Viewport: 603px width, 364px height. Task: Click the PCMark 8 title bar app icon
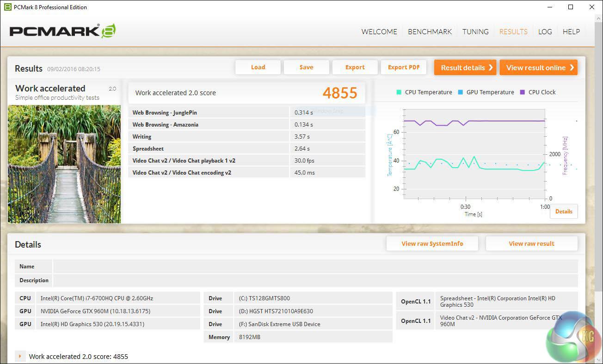(x=7, y=7)
